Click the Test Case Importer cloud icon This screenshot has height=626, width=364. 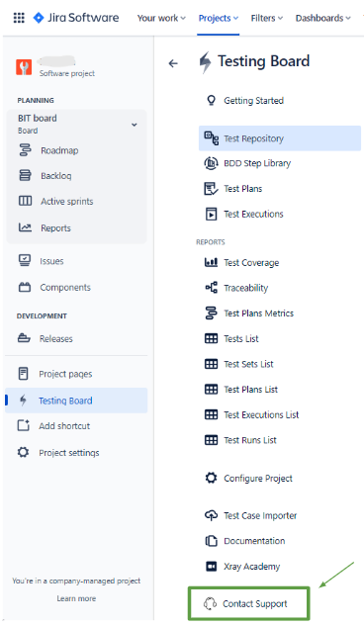211,515
